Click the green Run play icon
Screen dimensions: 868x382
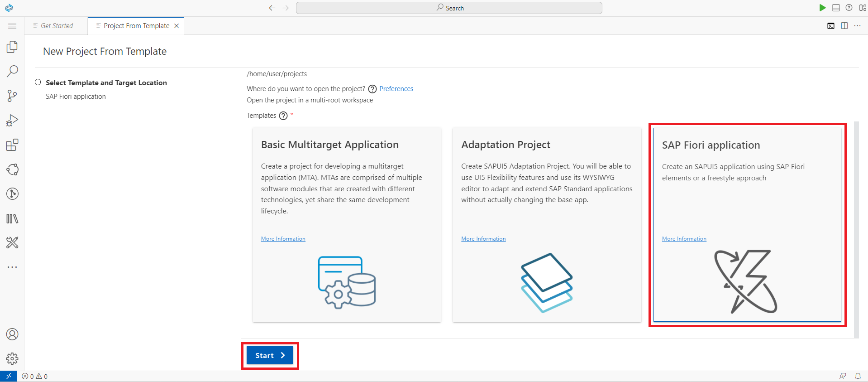(822, 8)
